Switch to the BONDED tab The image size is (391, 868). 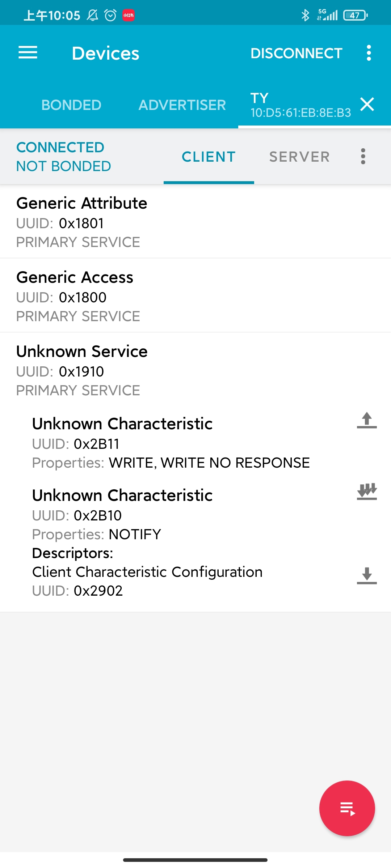coord(71,105)
